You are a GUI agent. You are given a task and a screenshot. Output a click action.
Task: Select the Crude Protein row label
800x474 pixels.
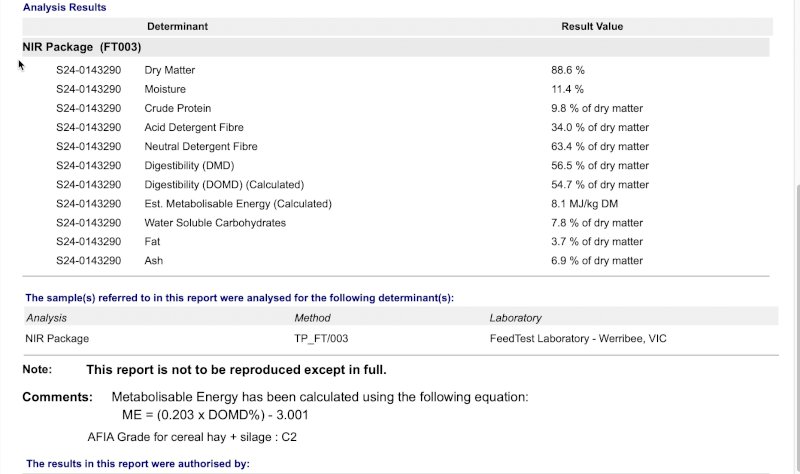(x=178, y=109)
